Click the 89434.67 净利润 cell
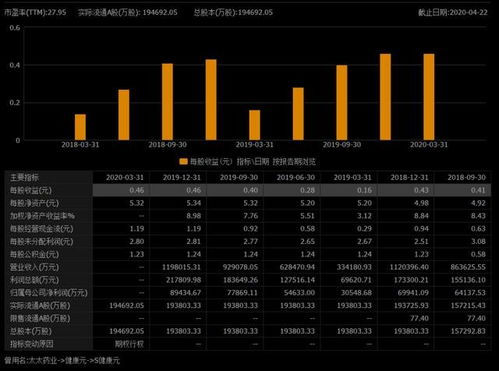 pos(185,293)
